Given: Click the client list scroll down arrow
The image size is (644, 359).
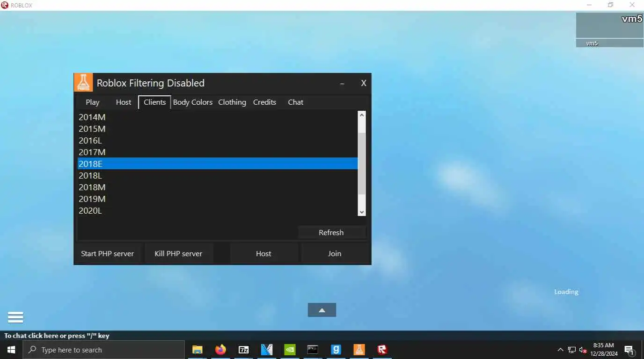Looking at the screenshot, I should click(x=362, y=212).
